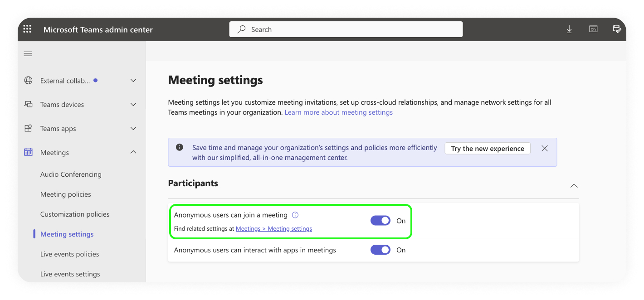Viewport: 644px width, 300px height.
Task: Open Customization policies page
Action: coord(75,214)
